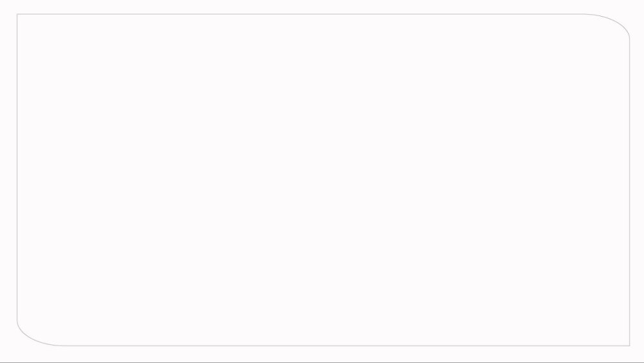Image resolution: width=644 pixels, height=363 pixels.
Task: Click the blank margin right of the panel
Action: click(637, 181)
